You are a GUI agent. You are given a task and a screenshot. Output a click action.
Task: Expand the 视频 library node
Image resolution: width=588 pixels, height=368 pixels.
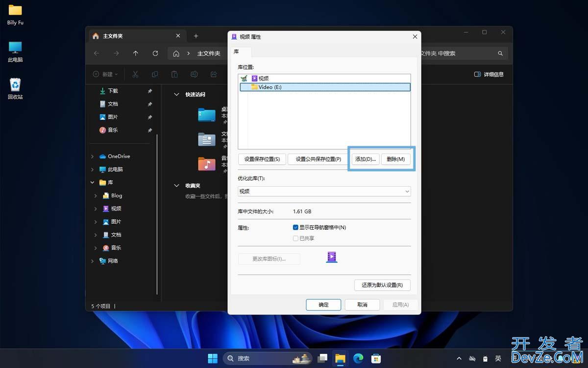click(96, 209)
